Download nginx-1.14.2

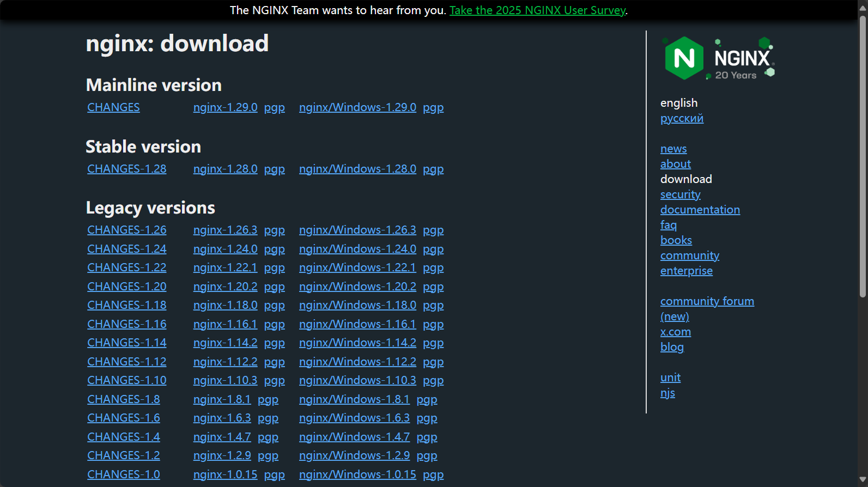pos(225,343)
